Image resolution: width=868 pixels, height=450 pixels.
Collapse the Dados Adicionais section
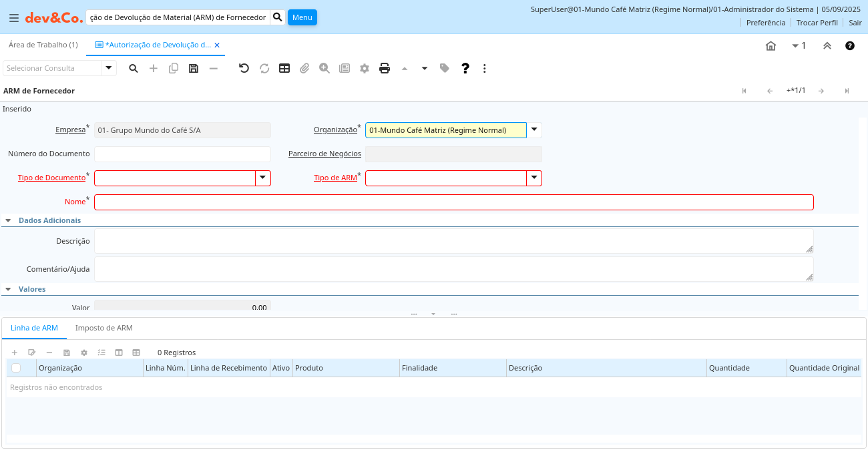point(8,220)
